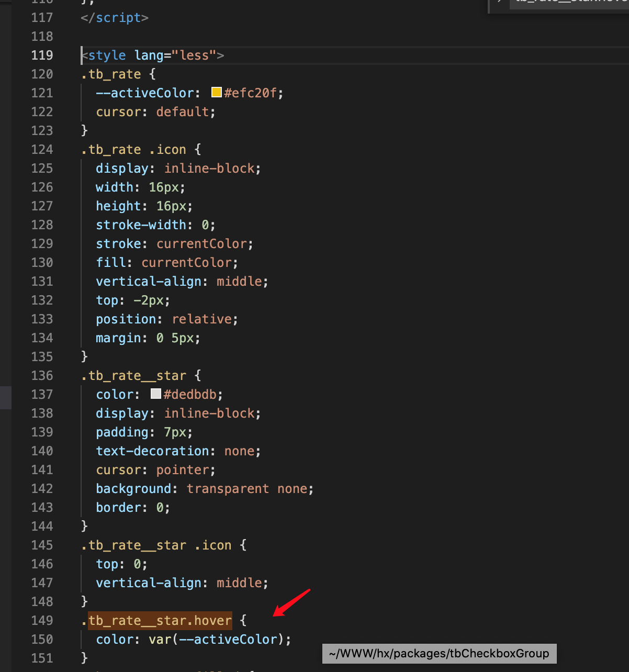
Task: Click the yellow #efc20f color swatch
Action: point(216,92)
